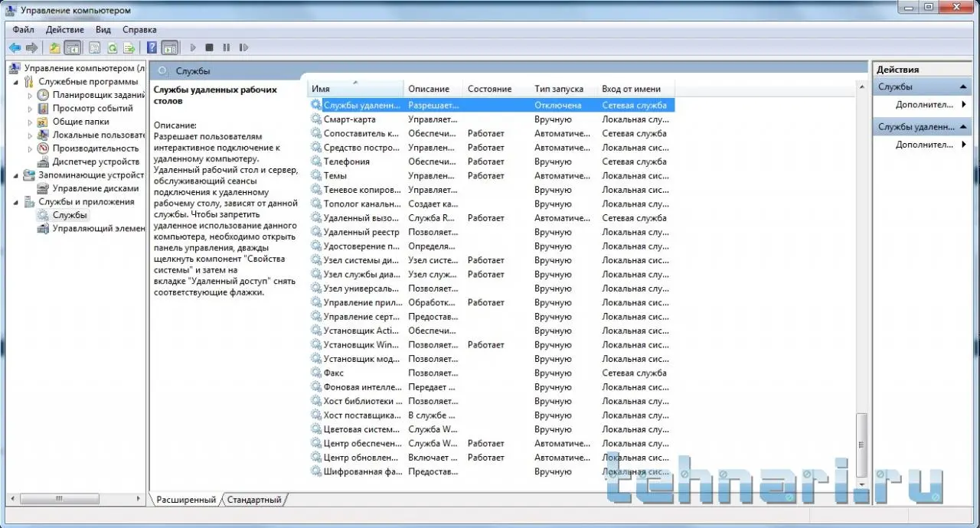Image resolution: width=980 pixels, height=528 pixels.
Task: Click the Back arrow in the toolbar
Action: tap(15, 47)
